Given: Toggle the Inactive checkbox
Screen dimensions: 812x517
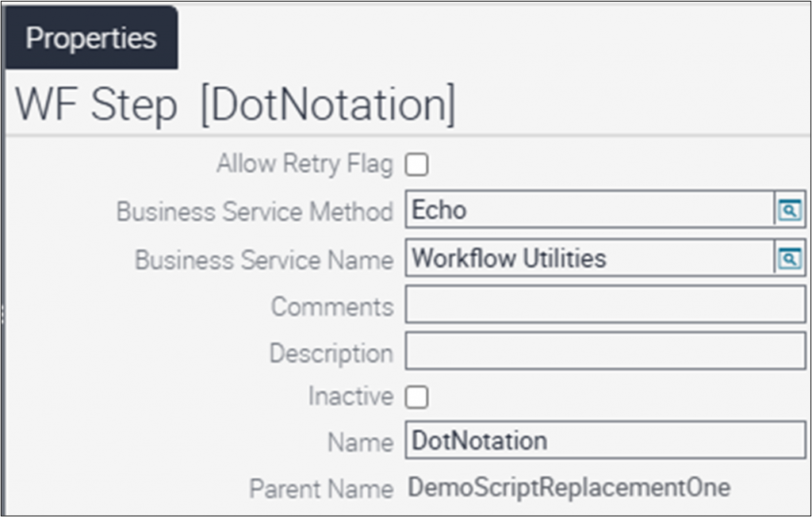Looking at the screenshot, I should click(416, 396).
